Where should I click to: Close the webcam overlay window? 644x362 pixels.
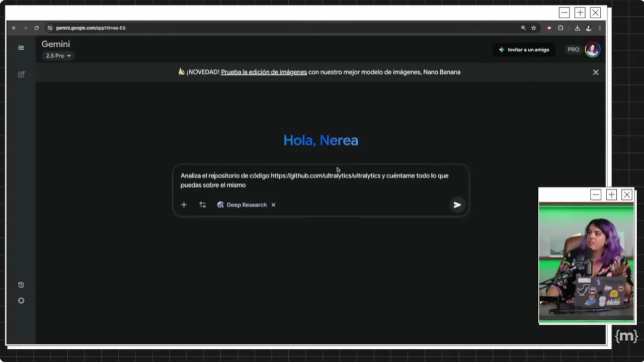point(627,195)
